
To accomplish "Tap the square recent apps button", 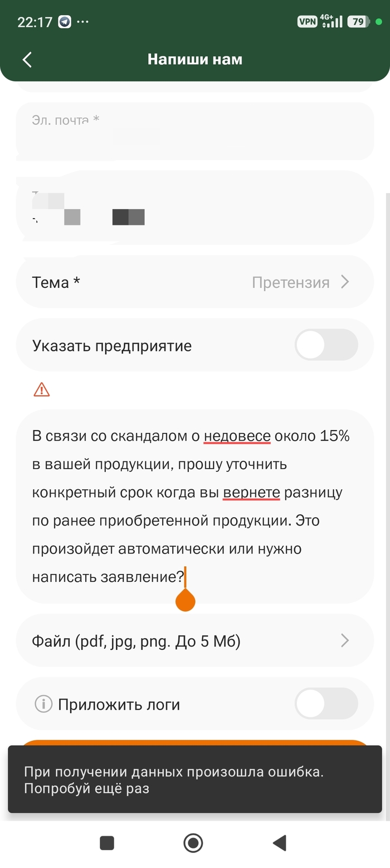I will [107, 842].
